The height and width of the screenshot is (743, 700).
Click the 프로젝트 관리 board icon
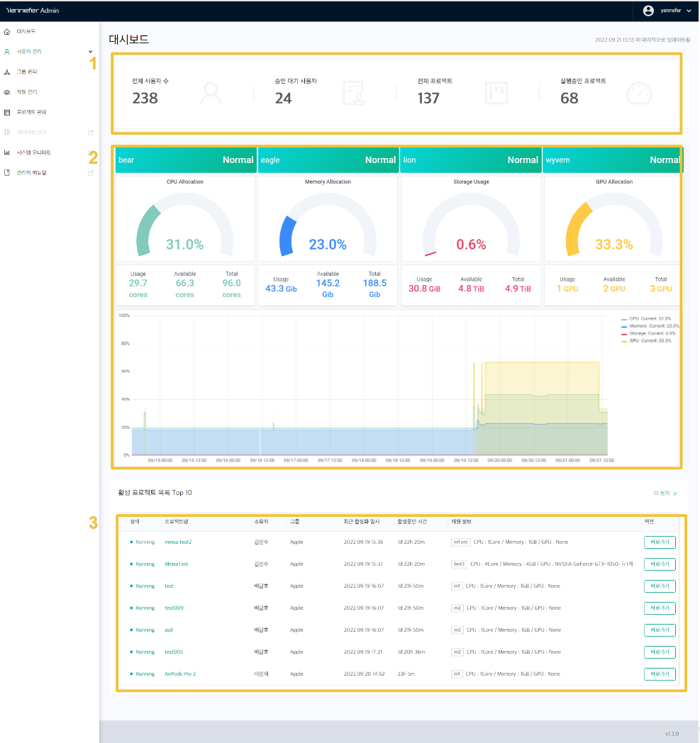tap(7, 112)
